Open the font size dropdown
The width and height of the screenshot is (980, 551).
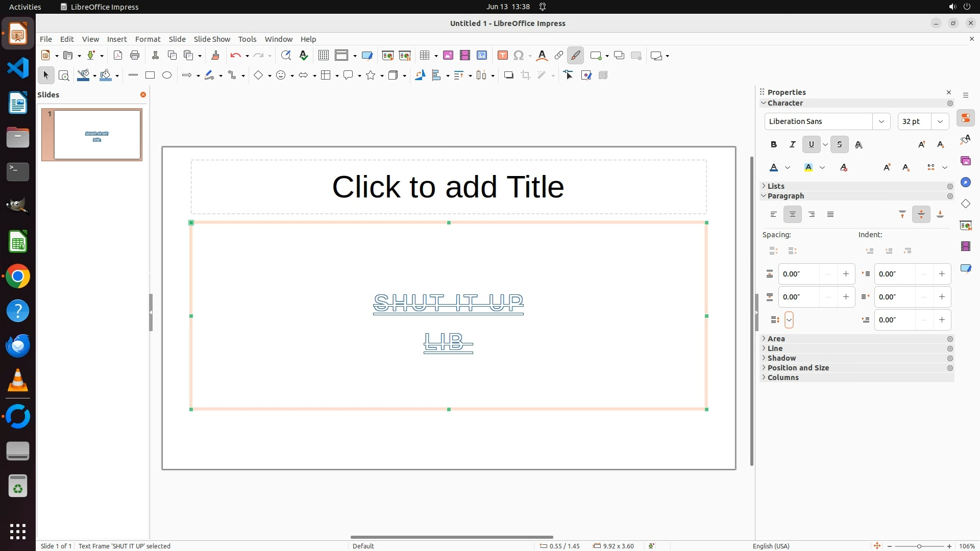click(x=940, y=121)
